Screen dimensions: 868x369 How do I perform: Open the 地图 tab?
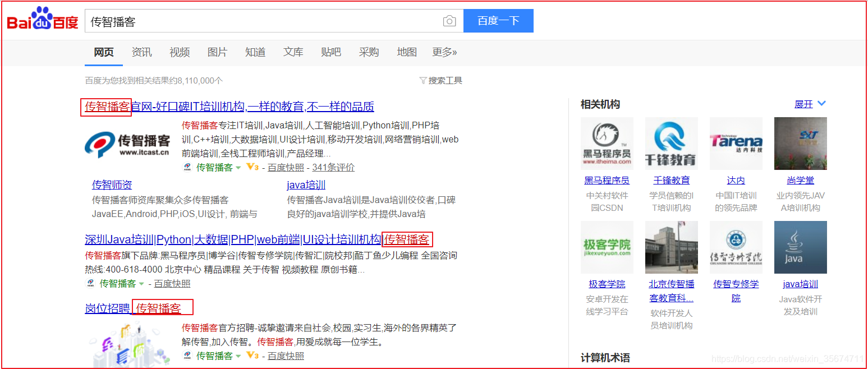pyautogui.click(x=407, y=52)
